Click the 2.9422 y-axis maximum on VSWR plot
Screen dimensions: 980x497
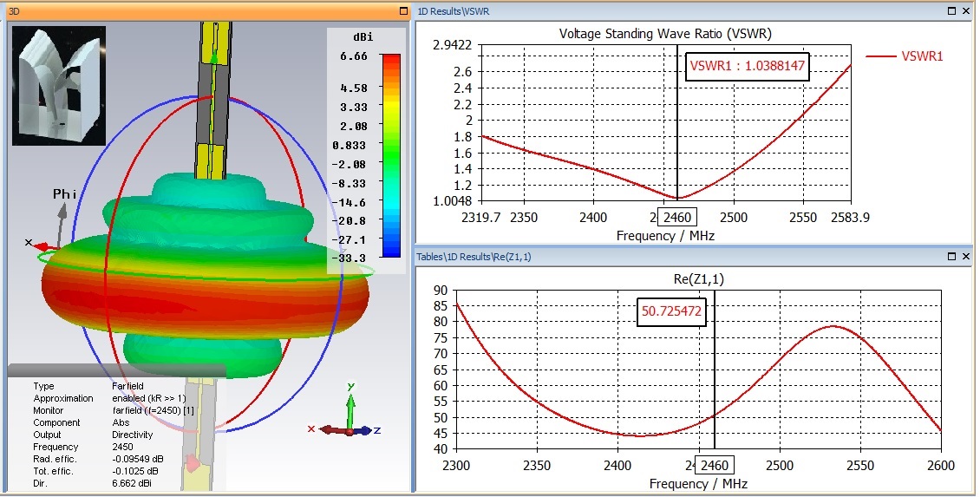[453, 45]
